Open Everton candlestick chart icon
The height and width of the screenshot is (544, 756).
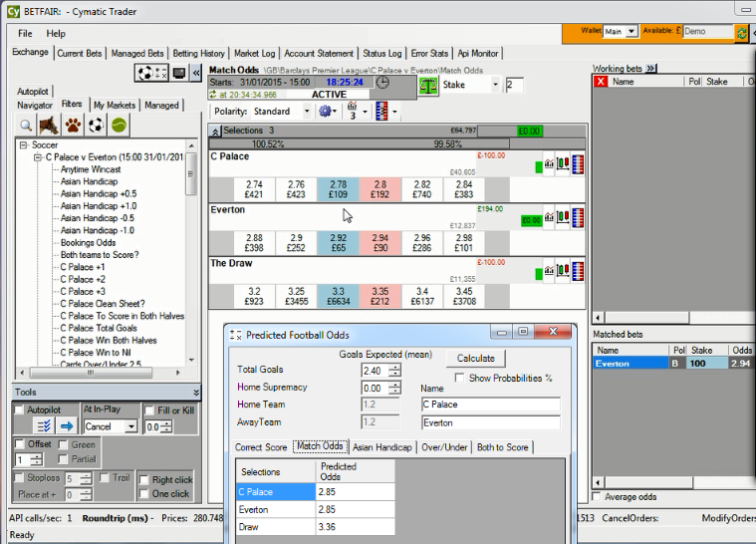coord(563,217)
